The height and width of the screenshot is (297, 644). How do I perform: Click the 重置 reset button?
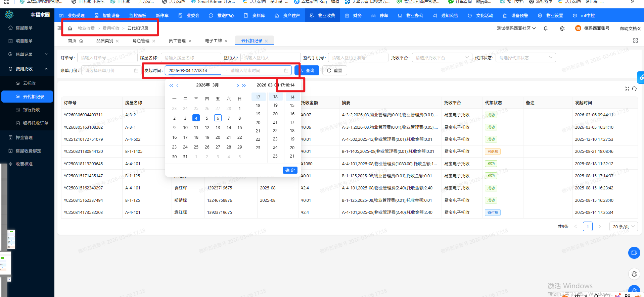pyautogui.click(x=334, y=70)
